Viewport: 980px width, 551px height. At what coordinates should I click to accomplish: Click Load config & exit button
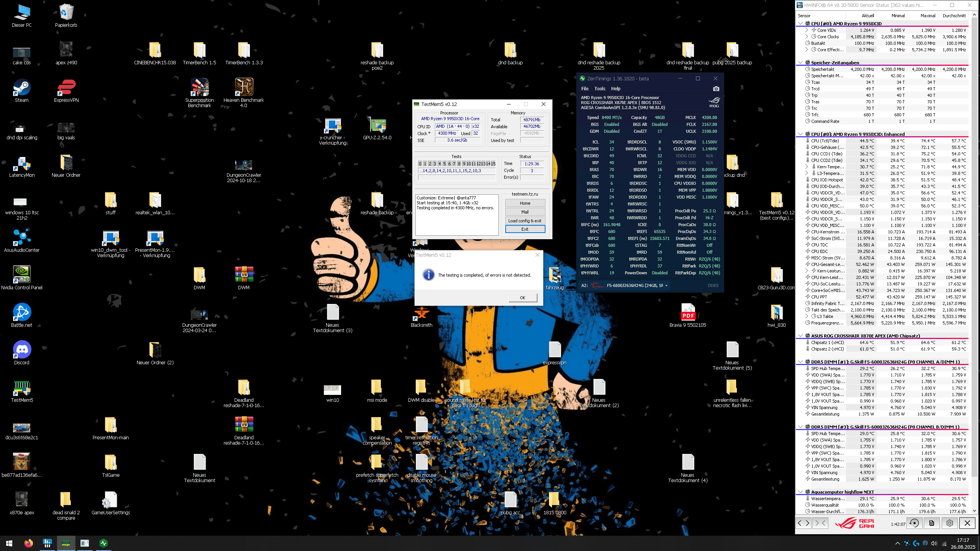(x=525, y=221)
